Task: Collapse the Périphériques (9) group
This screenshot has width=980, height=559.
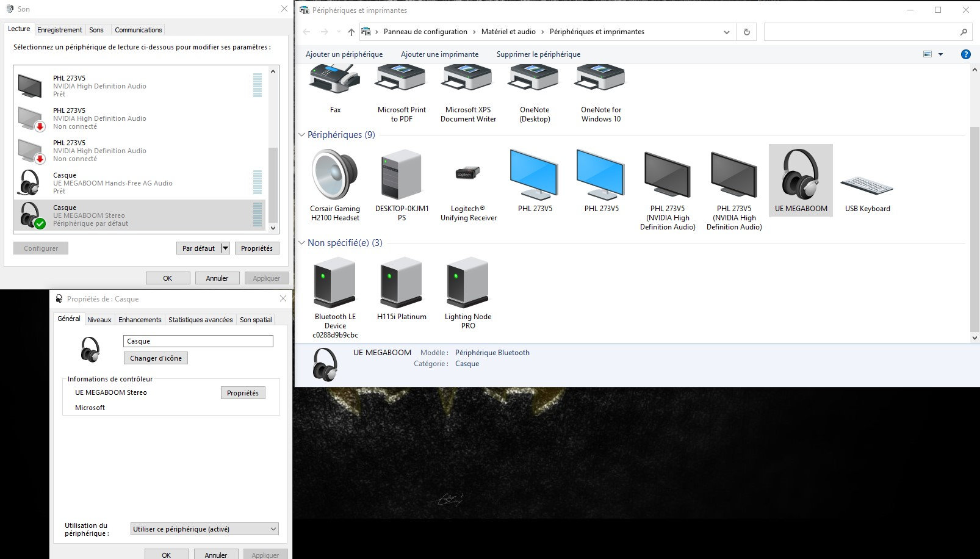Action: pos(301,135)
